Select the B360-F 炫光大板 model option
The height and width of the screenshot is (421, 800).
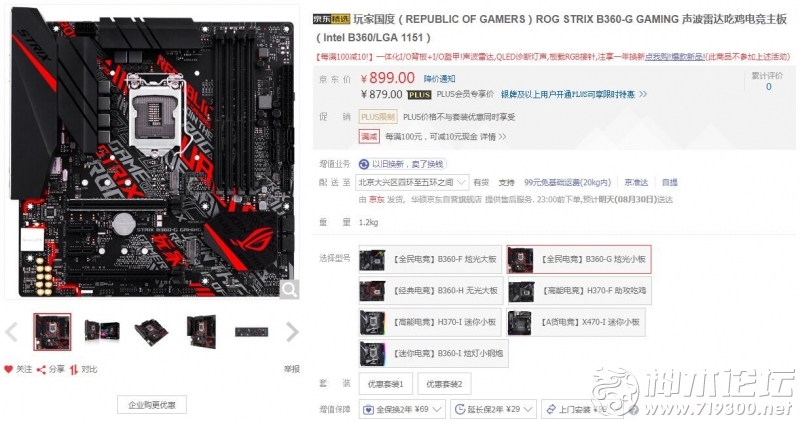coord(431,259)
